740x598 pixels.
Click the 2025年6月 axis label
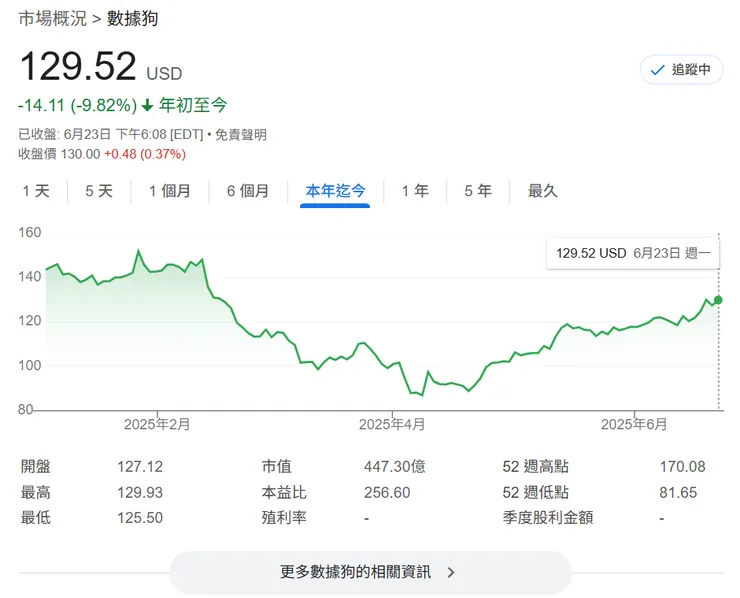[634, 424]
